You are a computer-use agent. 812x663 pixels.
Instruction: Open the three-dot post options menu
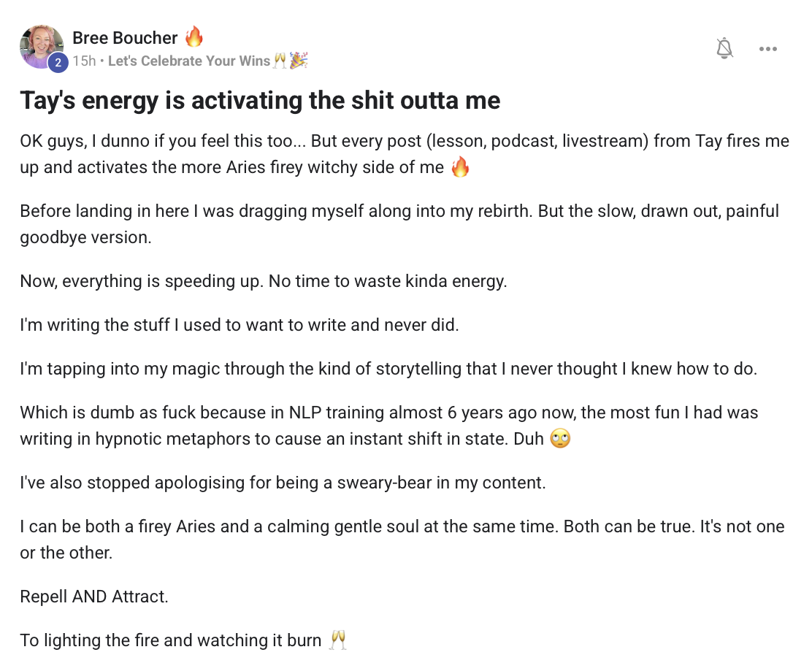pyautogui.click(x=767, y=49)
